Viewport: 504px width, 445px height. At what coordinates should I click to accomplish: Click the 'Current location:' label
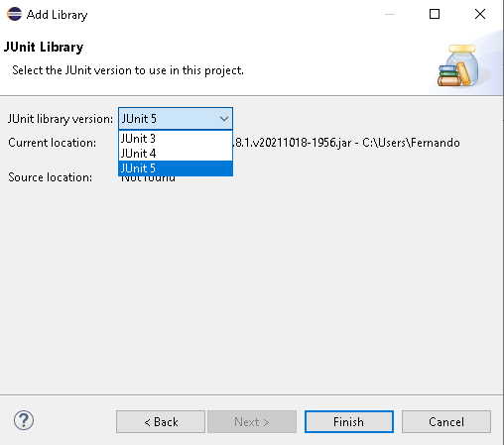coord(53,143)
